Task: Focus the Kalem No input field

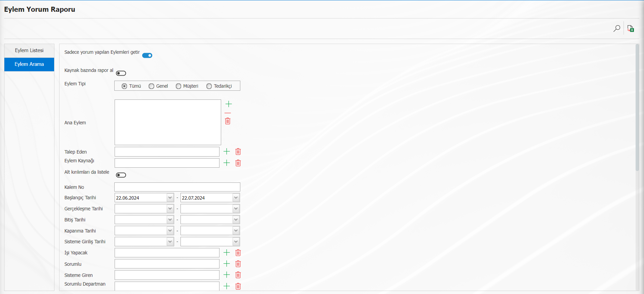Action: tap(177, 187)
